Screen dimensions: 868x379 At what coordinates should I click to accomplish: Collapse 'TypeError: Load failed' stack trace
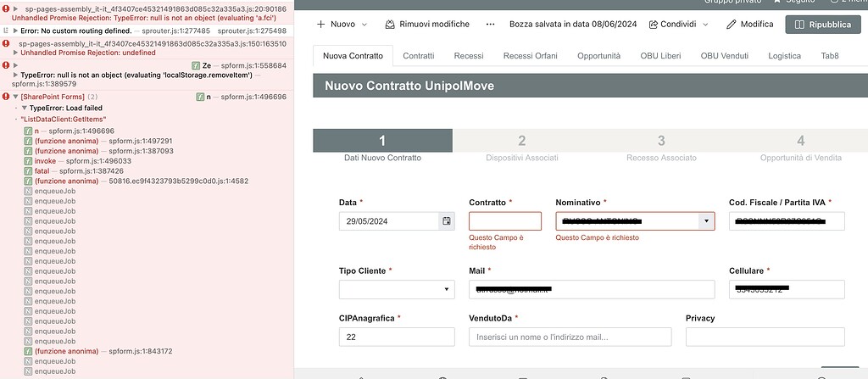point(25,108)
